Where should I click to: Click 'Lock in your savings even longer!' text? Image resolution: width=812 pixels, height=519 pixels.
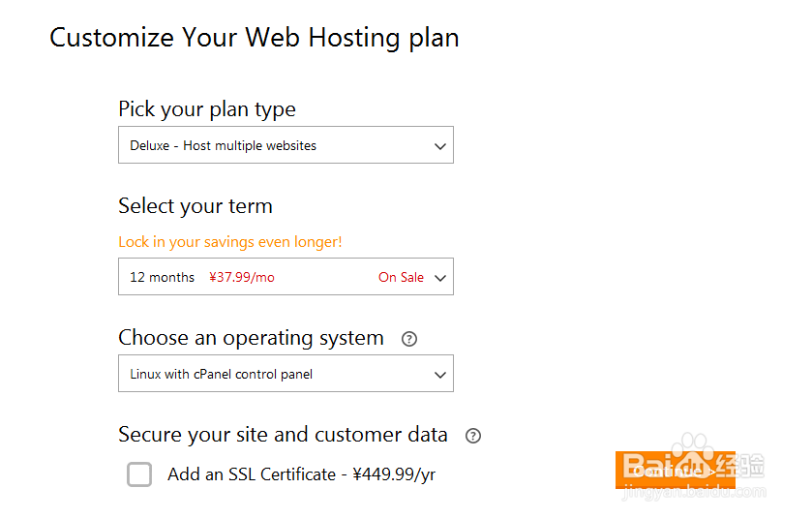[230, 242]
